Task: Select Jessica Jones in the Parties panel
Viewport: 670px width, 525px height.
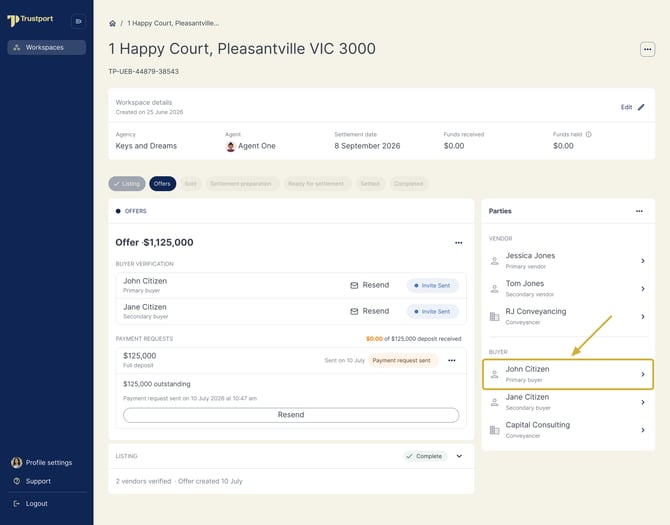Action: pos(568,261)
